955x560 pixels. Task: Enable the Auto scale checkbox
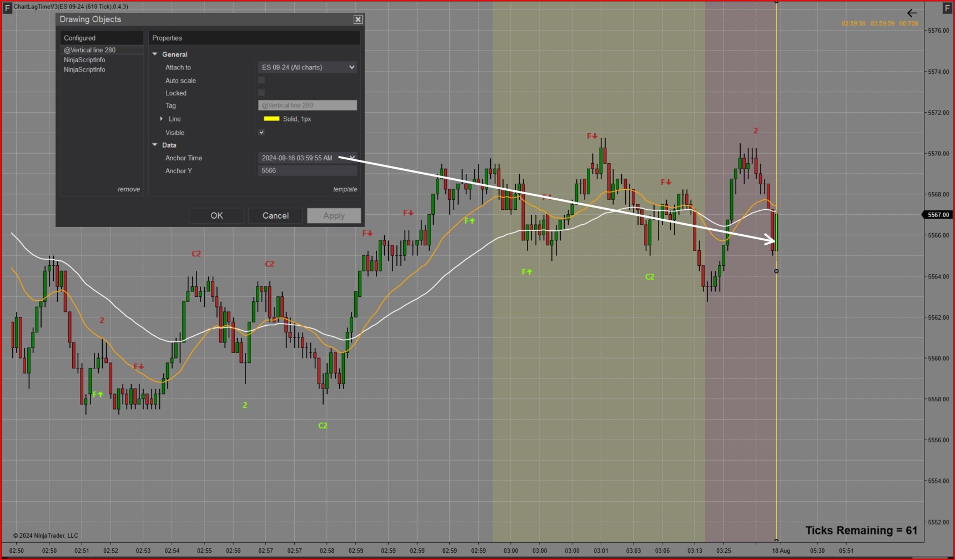click(x=262, y=80)
